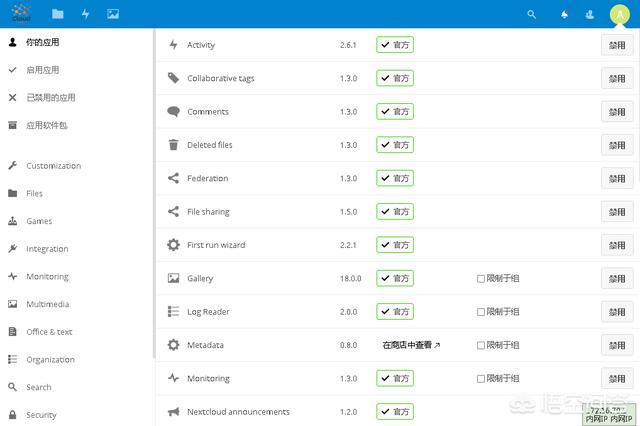
Task: Toggle 限制于组 checkbox for Log Reader
Action: pos(481,312)
